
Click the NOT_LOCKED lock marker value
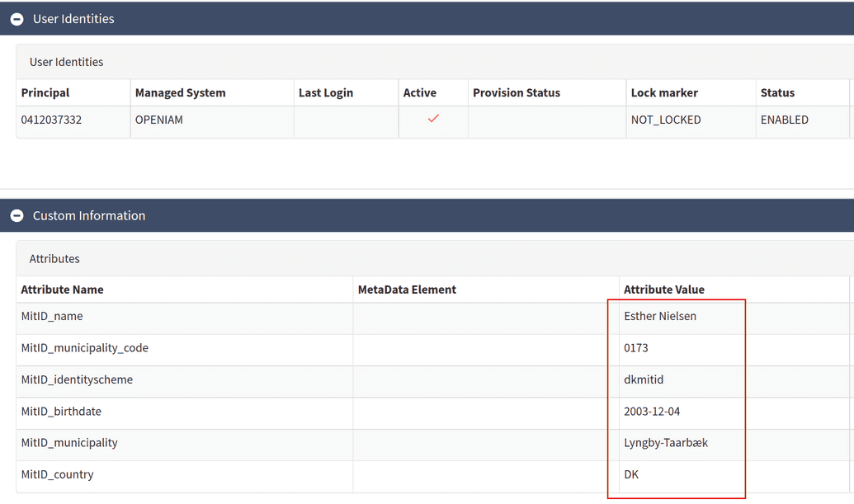coord(666,120)
